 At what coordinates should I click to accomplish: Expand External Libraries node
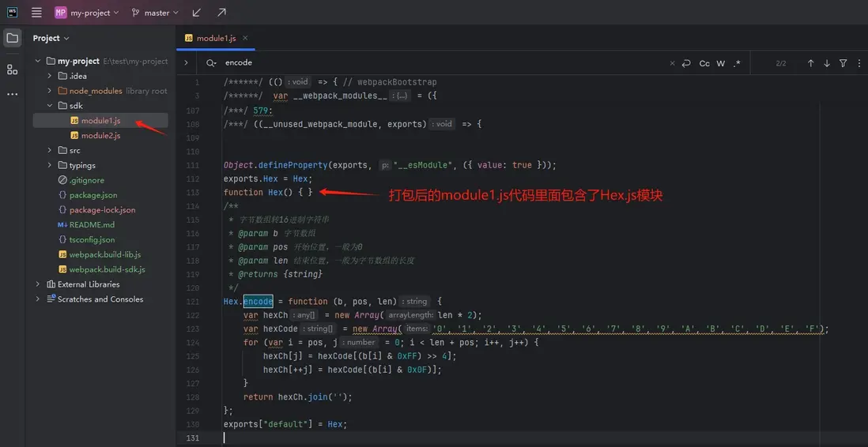(38, 284)
